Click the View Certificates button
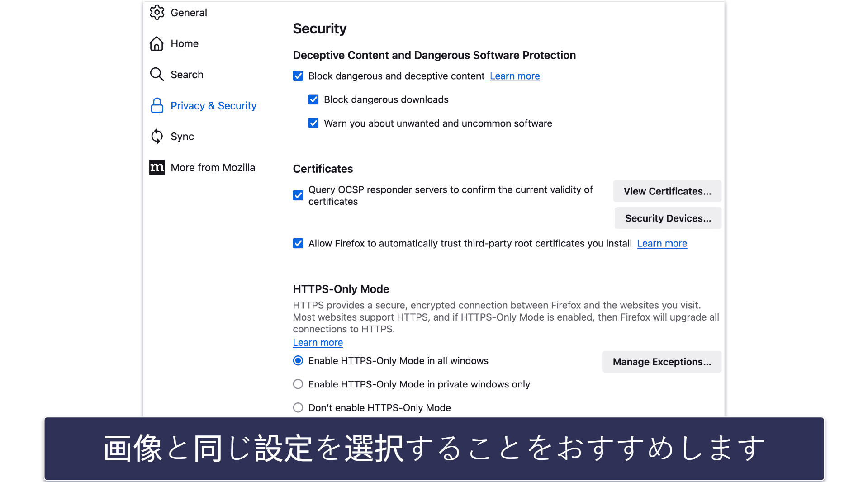Screen dimensions: 868x482 [x=667, y=191]
